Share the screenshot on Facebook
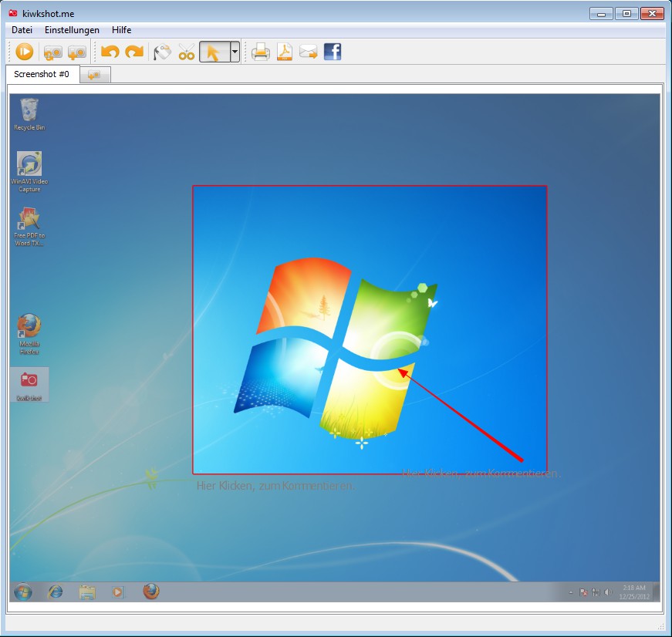The image size is (672, 637). pos(333,52)
